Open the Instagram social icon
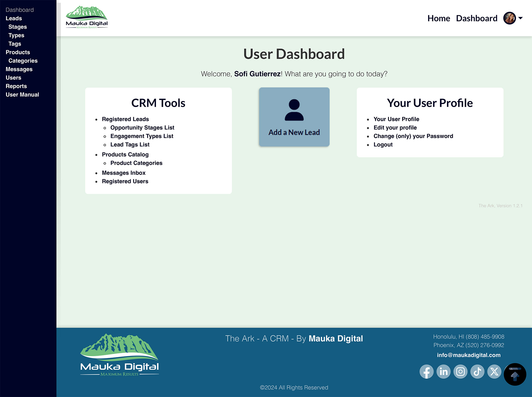The image size is (532, 397). 461,371
